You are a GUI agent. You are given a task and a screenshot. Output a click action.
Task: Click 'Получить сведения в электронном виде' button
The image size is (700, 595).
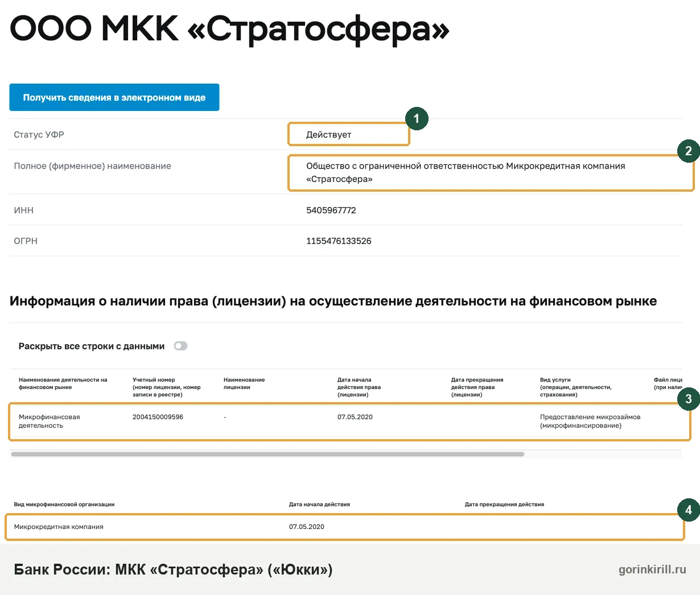click(114, 97)
